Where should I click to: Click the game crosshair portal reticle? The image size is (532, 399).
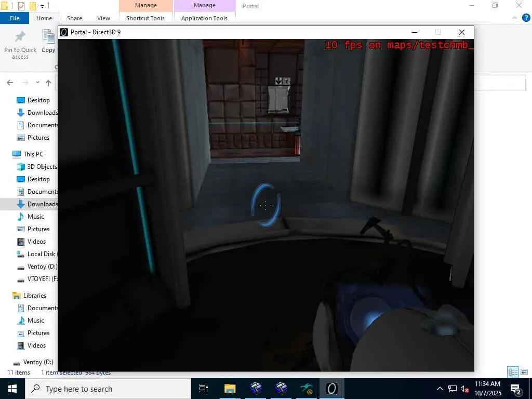(265, 205)
